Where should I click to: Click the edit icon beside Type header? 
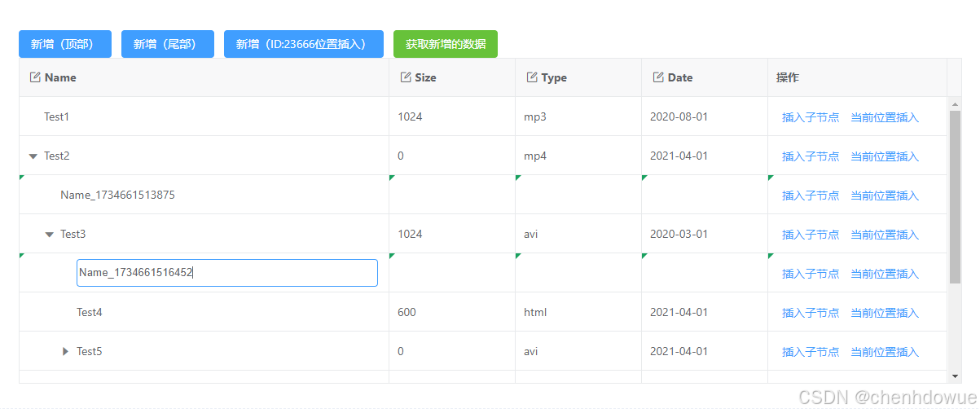pyautogui.click(x=532, y=77)
